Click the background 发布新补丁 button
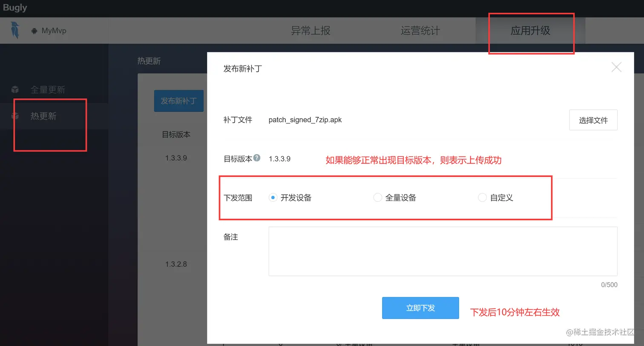Viewport: 644px width, 346px height. (179, 101)
